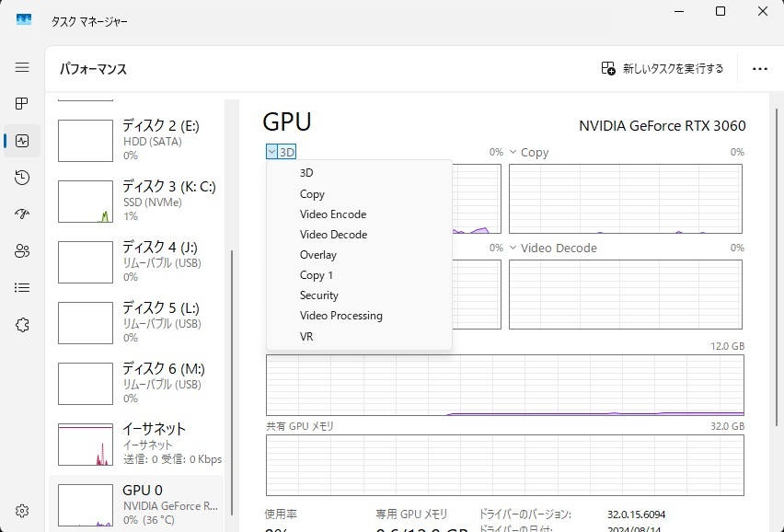This screenshot has height=532, width=784.
Task: Click the 12.0 GB memory scale label
Action: [x=727, y=346]
